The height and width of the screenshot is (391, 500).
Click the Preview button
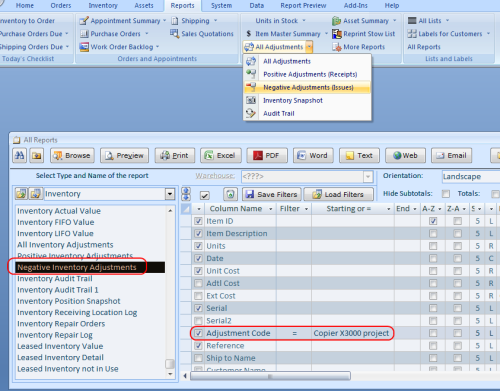(x=124, y=155)
